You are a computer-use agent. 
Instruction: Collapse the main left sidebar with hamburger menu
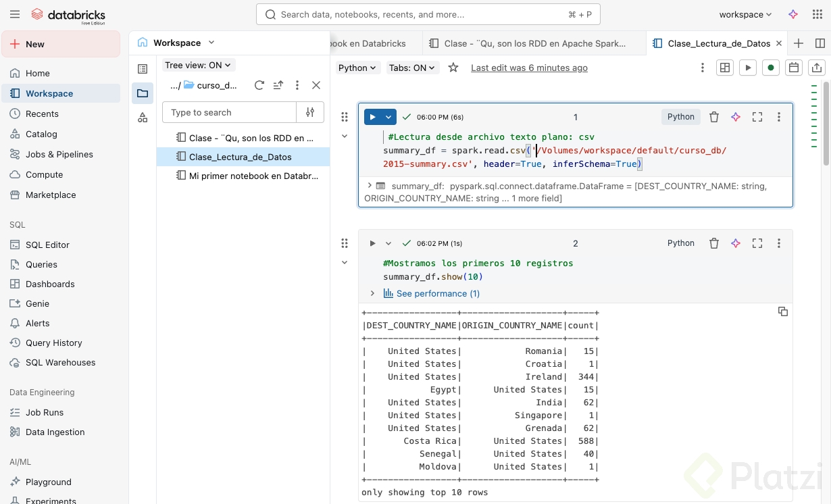15,14
